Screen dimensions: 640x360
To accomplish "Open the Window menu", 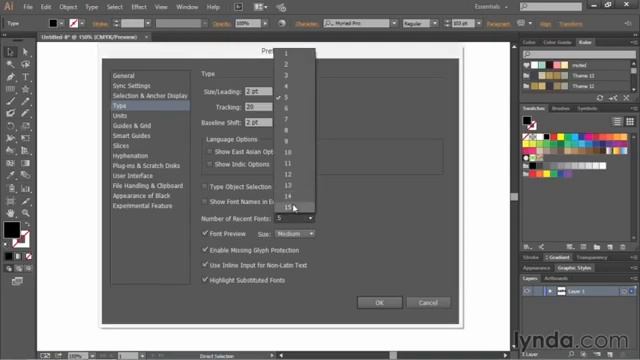I will tap(187, 7).
